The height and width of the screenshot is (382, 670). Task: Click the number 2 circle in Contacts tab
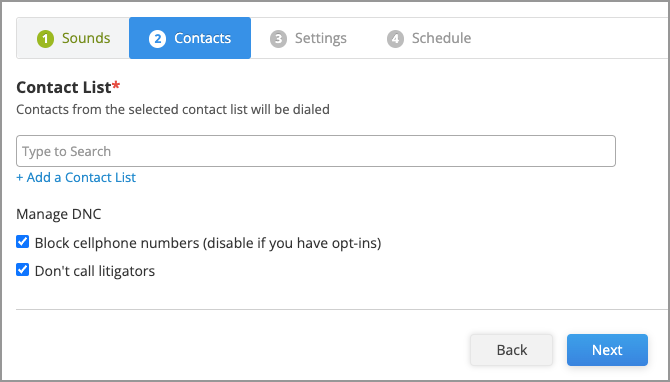point(157,38)
